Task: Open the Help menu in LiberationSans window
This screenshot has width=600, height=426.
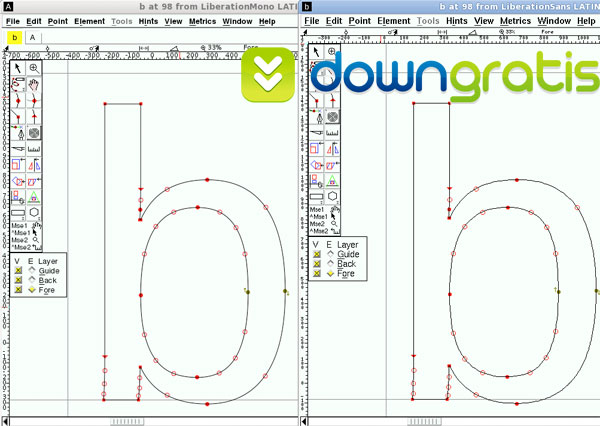Action: coord(586,21)
